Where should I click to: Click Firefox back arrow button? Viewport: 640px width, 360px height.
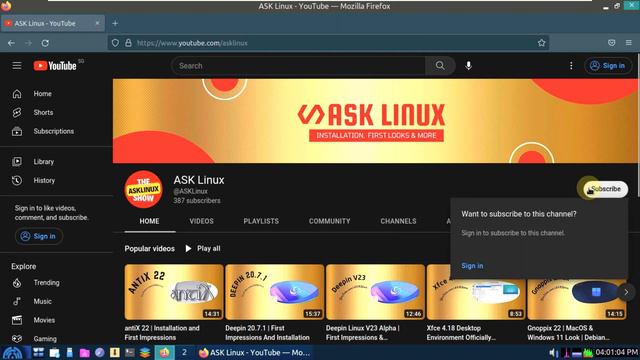pos(11,43)
